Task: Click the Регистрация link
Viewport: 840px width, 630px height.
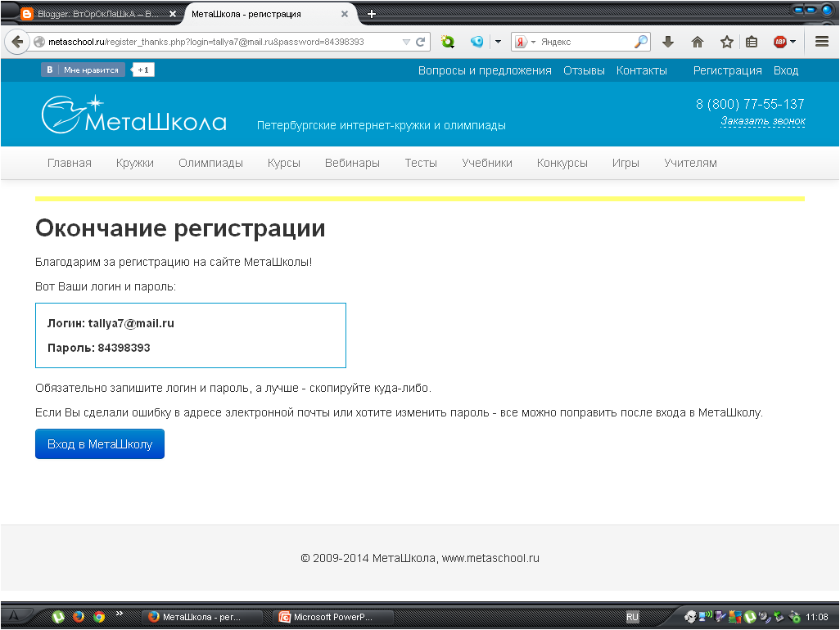Action: 728,70
